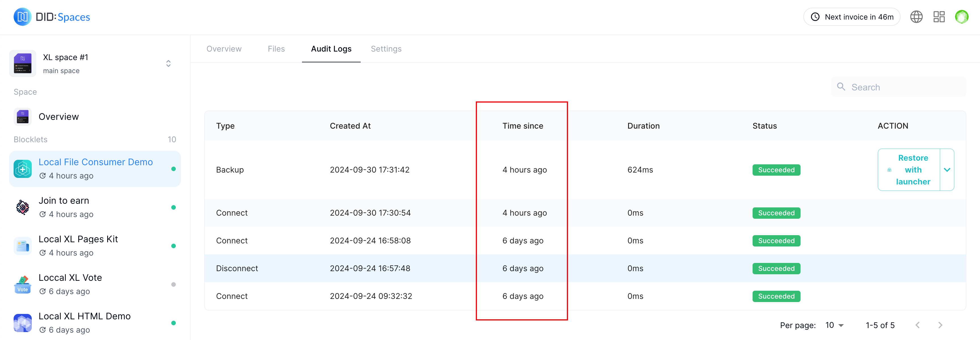Open the per page count dropdown
Image resolution: width=980 pixels, height=340 pixels.
[835, 325]
